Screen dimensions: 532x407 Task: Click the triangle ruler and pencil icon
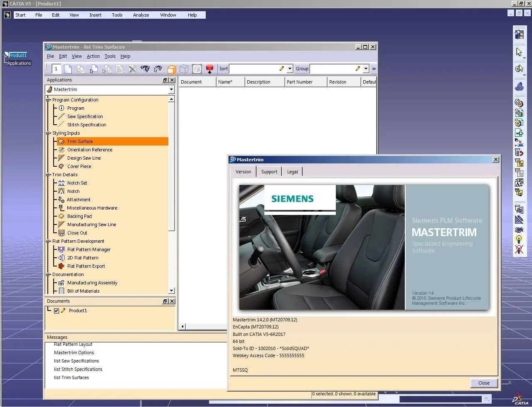[x=519, y=219]
